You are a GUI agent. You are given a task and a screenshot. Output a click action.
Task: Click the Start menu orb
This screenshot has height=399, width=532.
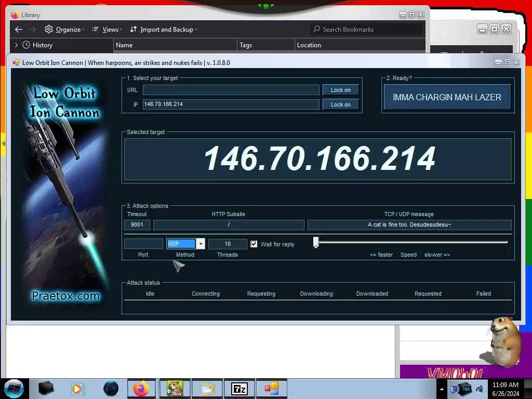(x=14, y=389)
